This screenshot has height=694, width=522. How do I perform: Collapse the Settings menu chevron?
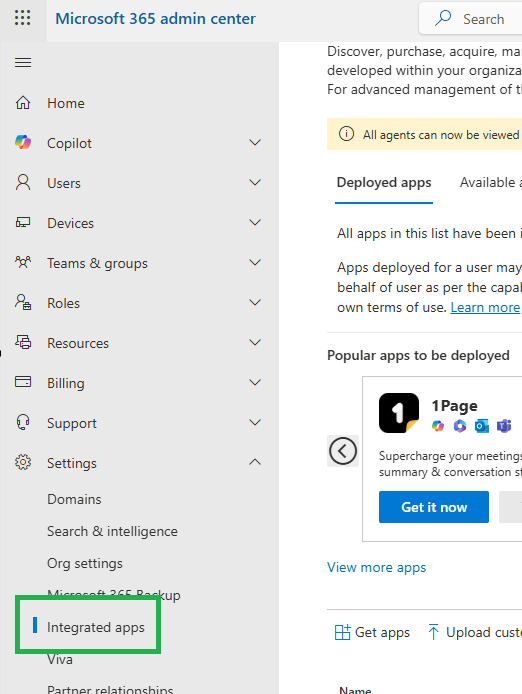[255, 462]
